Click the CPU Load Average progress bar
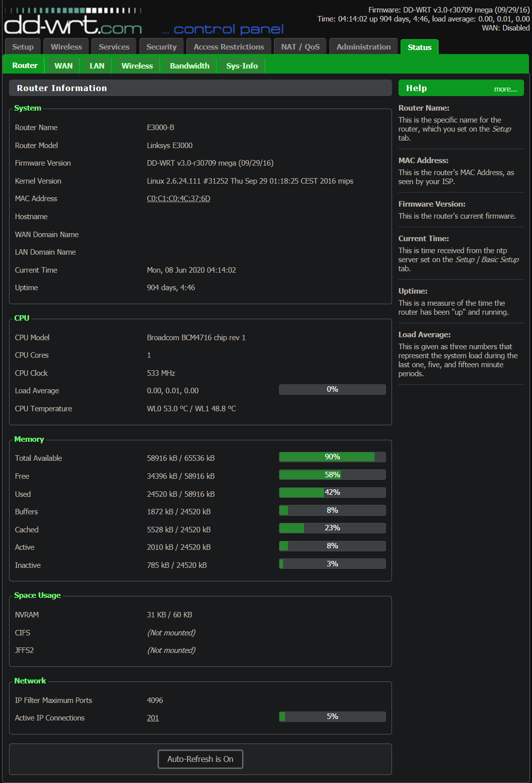This screenshot has height=783, width=532. [332, 389]
